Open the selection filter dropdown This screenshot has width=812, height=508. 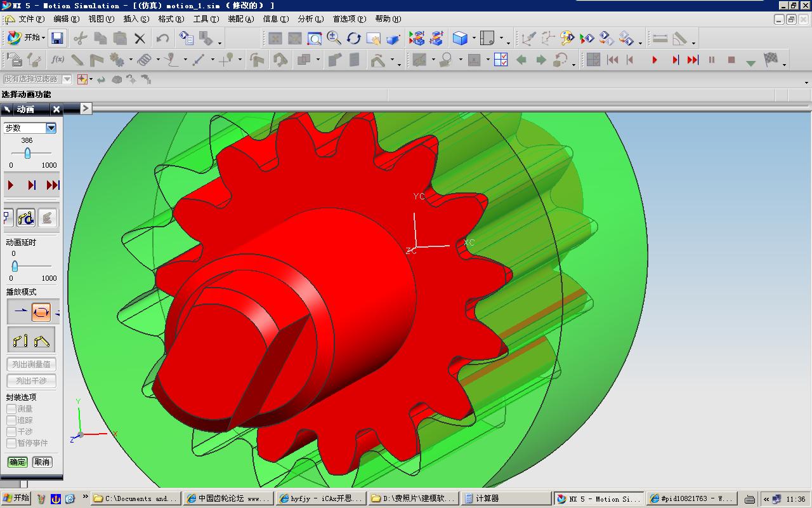click(x=67, y=79)
